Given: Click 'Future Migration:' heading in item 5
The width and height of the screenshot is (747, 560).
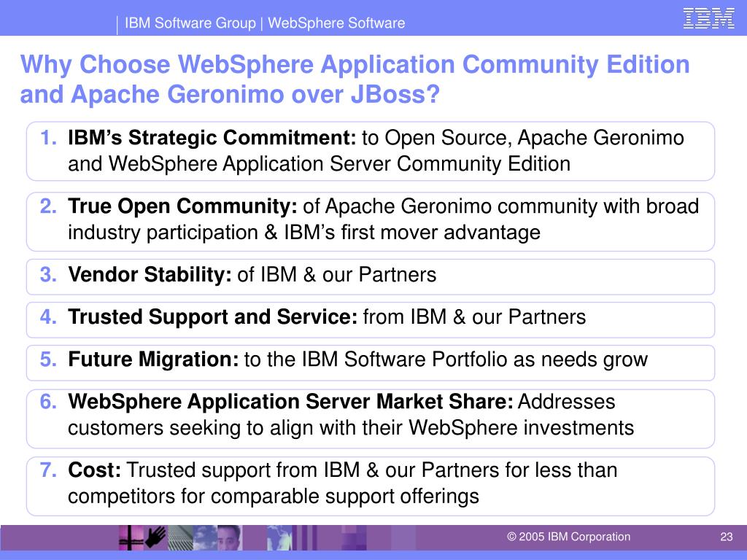Looking at the screenshot, I should [x=153, y=359].
